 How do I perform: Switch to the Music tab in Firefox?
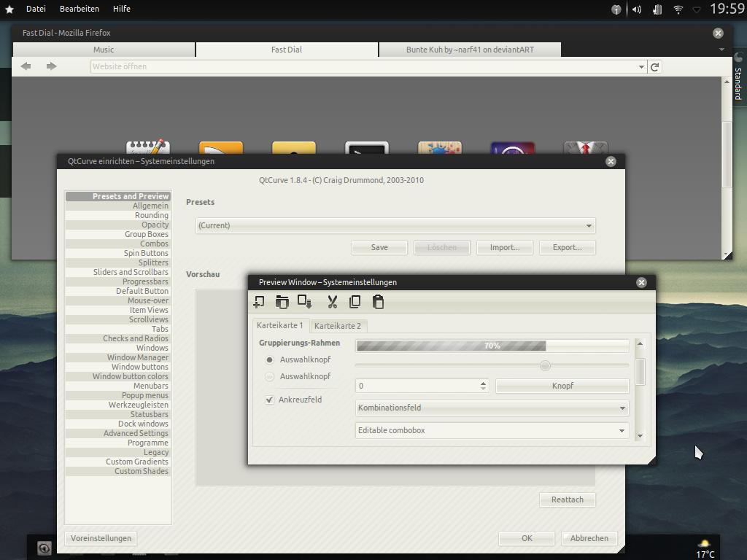pyautogui.click(x=104, y=50)
